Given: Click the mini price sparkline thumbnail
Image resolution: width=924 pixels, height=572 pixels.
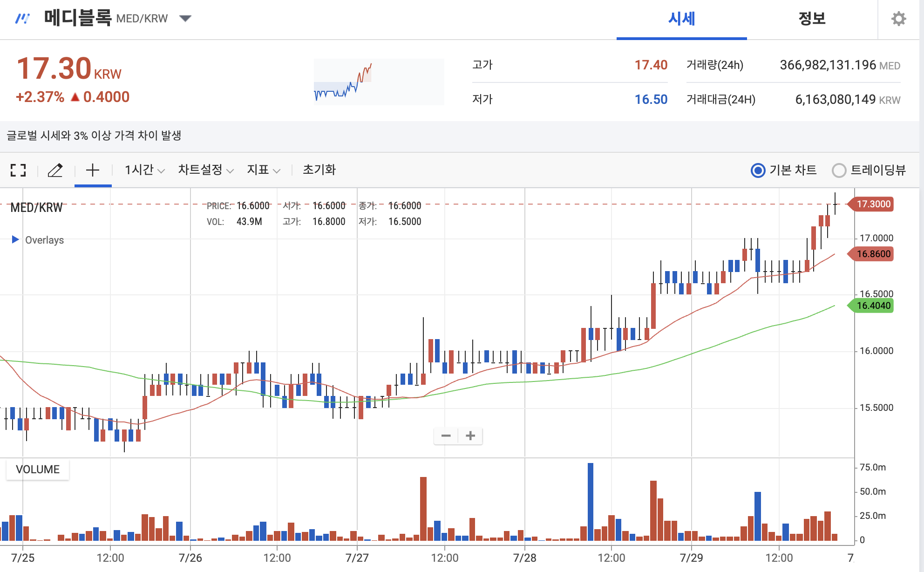Looking at the screenshot, I should point(379,82).
